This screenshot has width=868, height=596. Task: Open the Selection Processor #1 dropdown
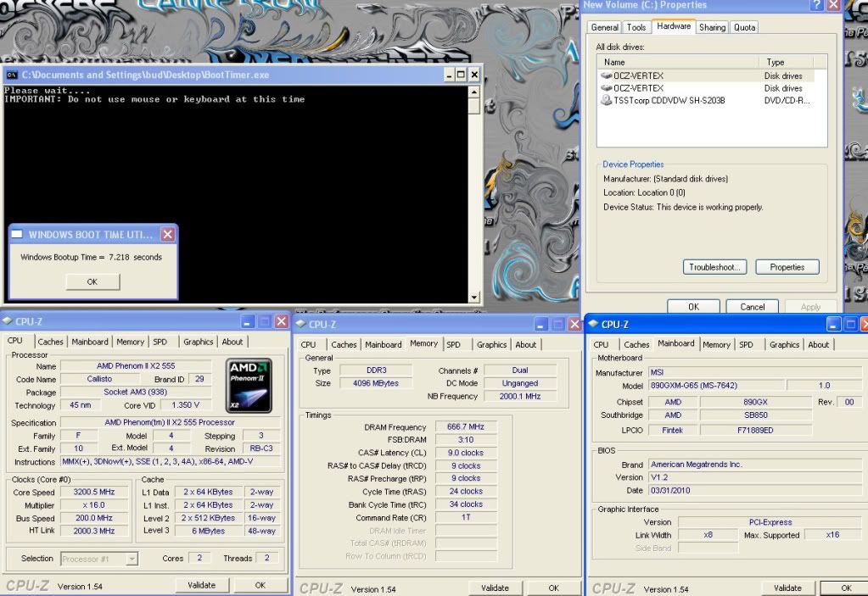click(x=132, y=559)
